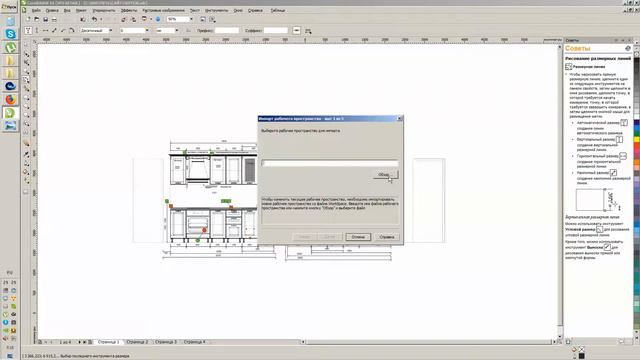The width and height of the screenshot is (640, 360).
Task: Click the Open file toolbar icon
Action: [x=36, y=19]
